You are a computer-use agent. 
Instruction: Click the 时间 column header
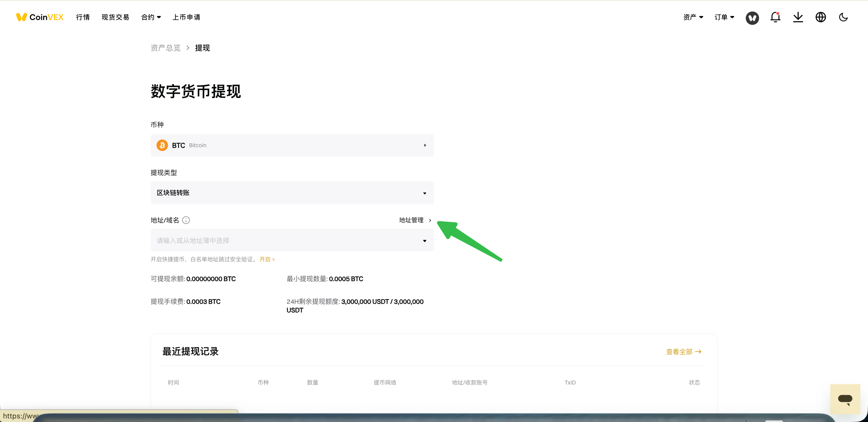click(x=174, y=382)
